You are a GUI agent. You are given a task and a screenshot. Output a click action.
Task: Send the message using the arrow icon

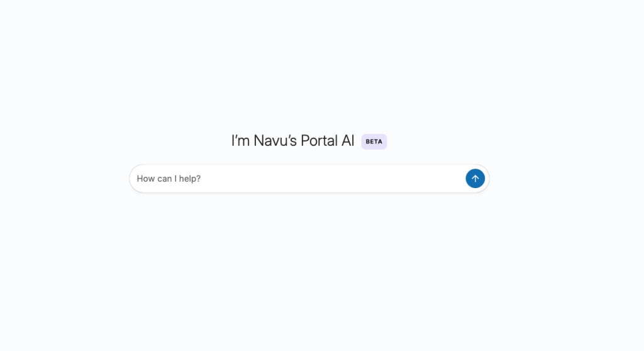click(x=475, y=179)
